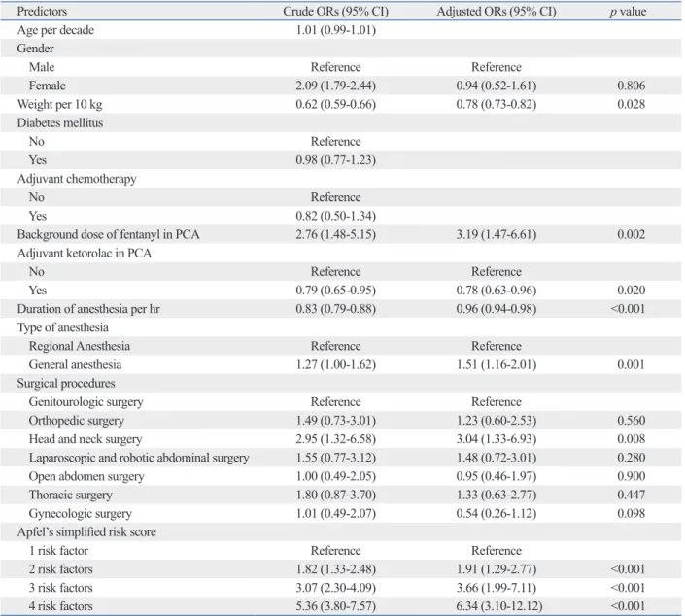Select crude OR '0.62 (0.59-0.66)'

335,104
